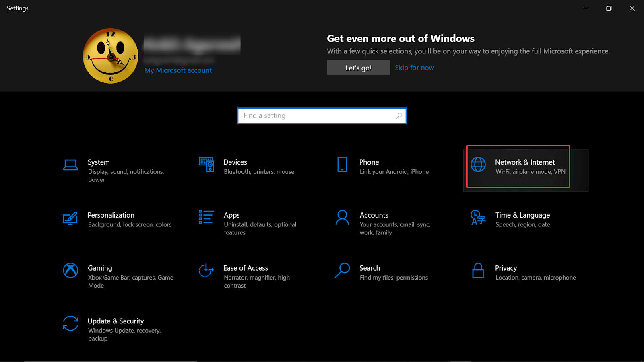The image size is (644, 362).
Task: Focus the Find a setting search box
Action: 318,116
